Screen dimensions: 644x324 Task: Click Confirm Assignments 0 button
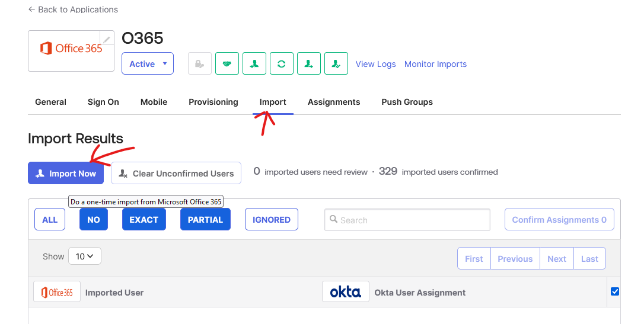point(559,219)
